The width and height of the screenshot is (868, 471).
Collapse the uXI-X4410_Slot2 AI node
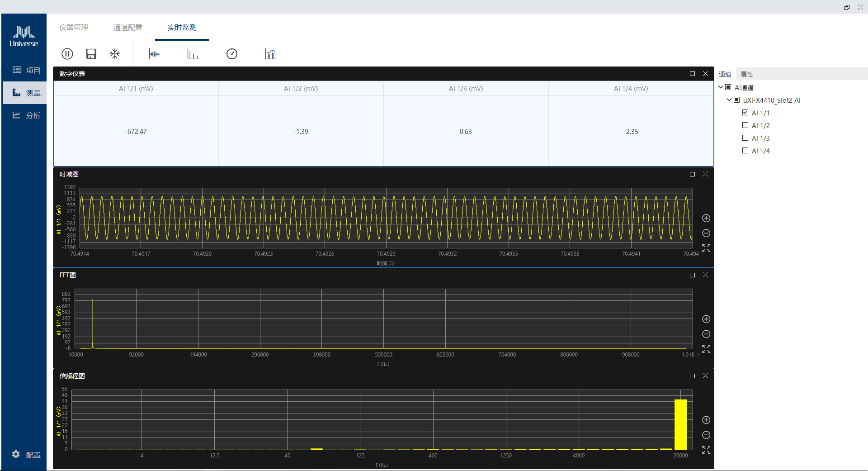point(729,100)
